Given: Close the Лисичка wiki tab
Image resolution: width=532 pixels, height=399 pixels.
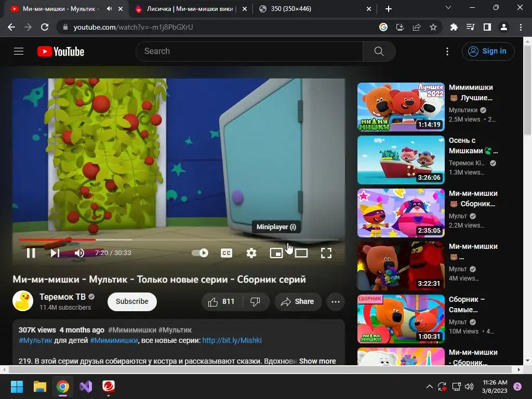Looking at the screenshot, I should pos(244,9).
